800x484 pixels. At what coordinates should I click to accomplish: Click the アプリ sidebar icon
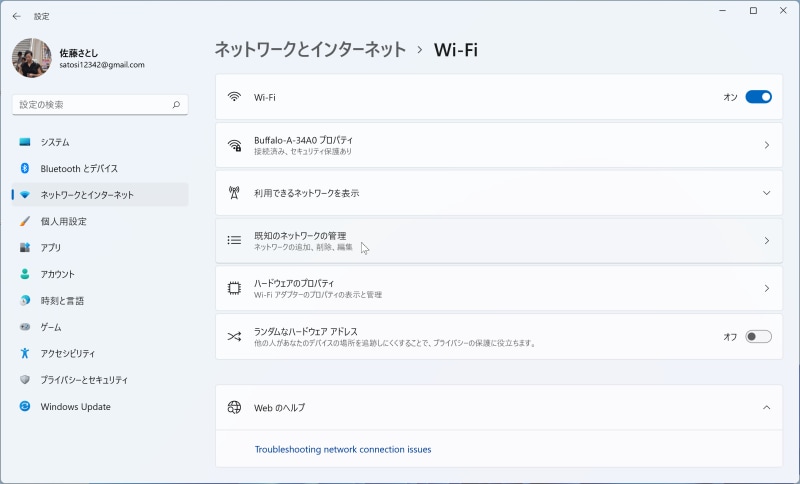click(25, 247)
